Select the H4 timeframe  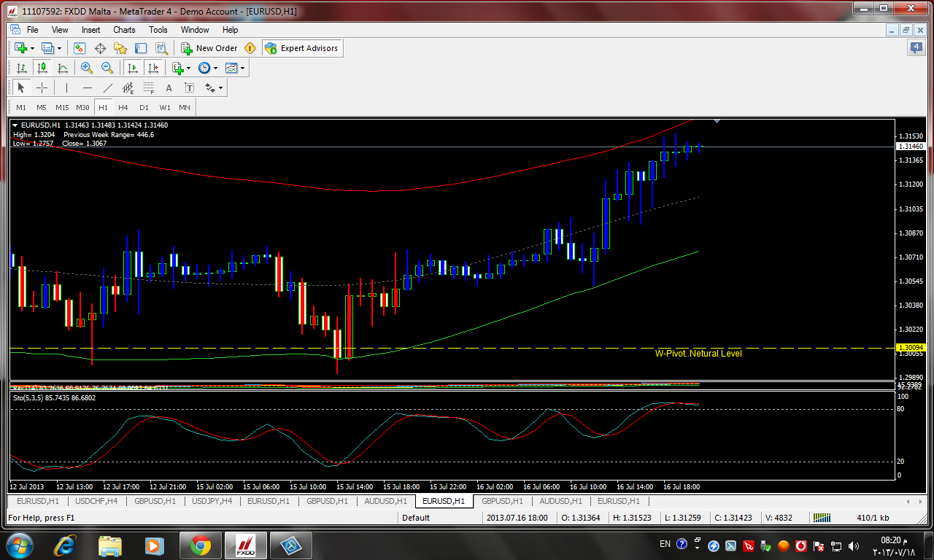coord(123,107)
